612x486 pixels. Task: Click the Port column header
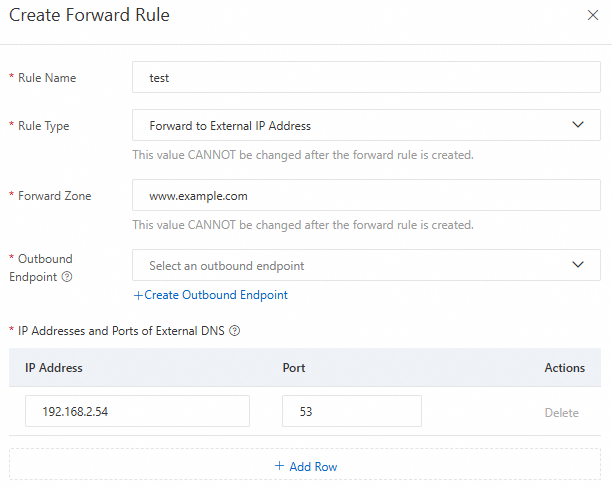(x=294, y=368)
